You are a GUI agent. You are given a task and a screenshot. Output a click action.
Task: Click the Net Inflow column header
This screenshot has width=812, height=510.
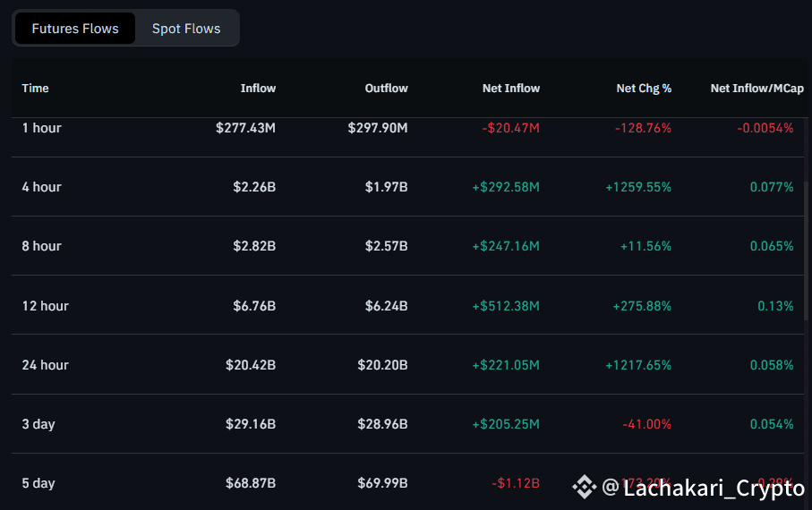[510, 89]
